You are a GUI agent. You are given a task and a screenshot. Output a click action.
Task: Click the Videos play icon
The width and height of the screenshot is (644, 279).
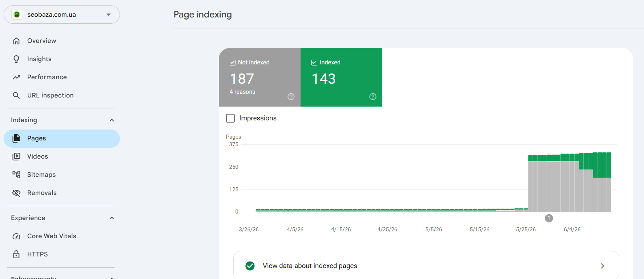coord(16,156)
